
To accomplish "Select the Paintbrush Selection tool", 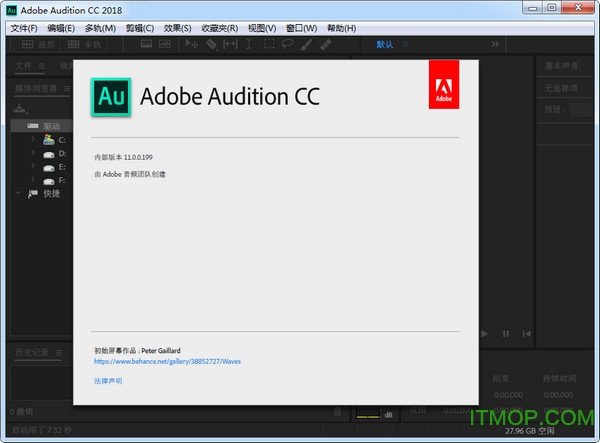I will (x=306, y=45).
